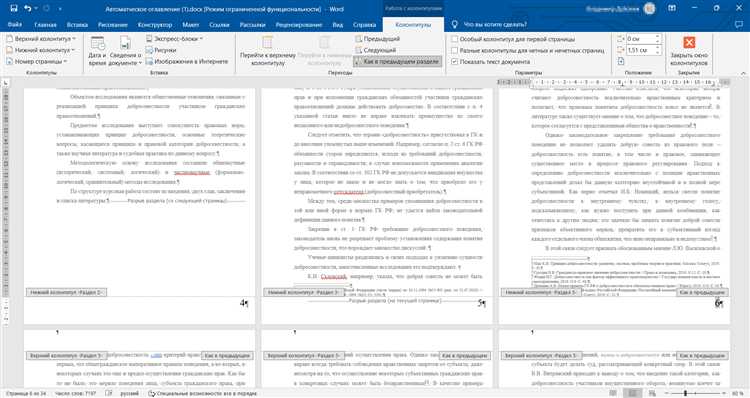Click the Undo arrow icon
This screenshot has width=750, height=398.
coord(28,8)
